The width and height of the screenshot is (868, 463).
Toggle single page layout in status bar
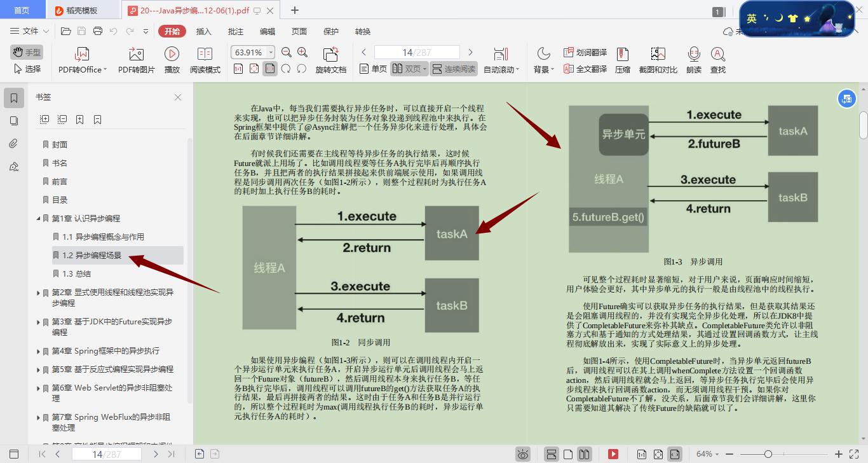568,454
